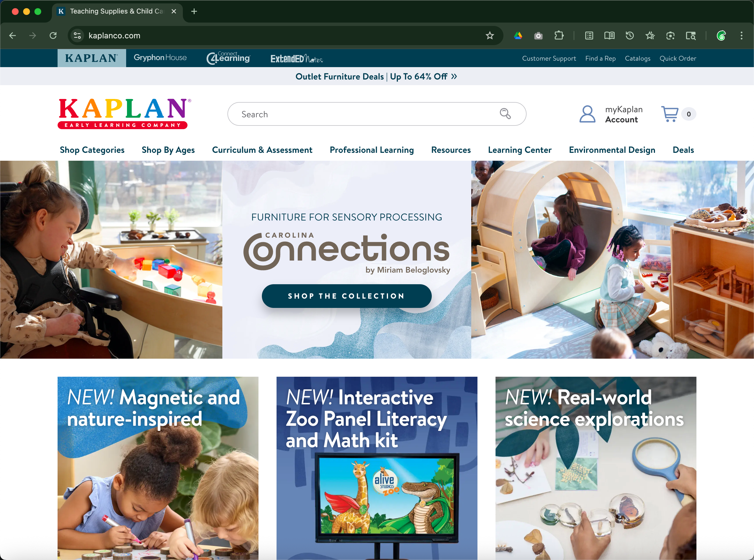The height and width of the screenshot is (560, 754).
Task: Click the bookmarks star toolbar icon
Action: point(650,36)
